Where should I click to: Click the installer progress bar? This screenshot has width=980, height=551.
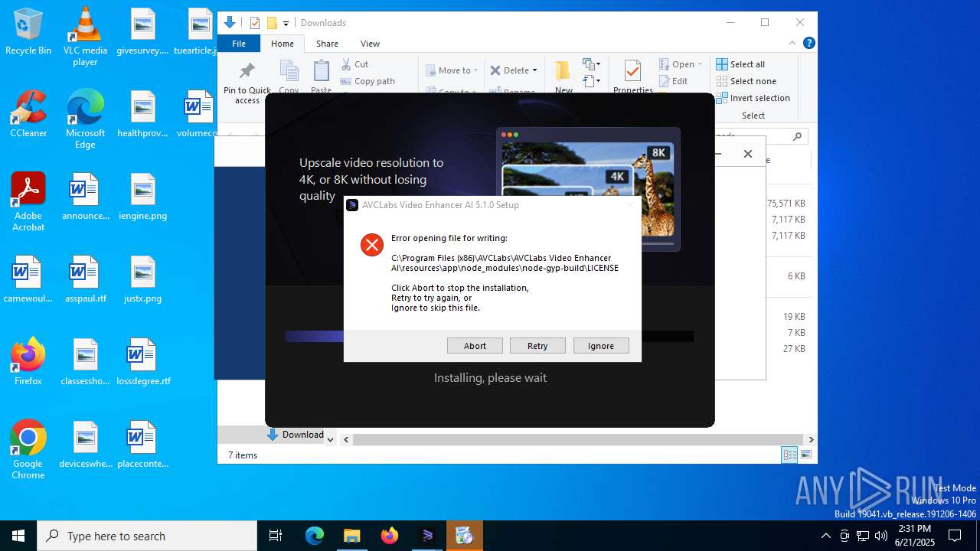[489, 336]
